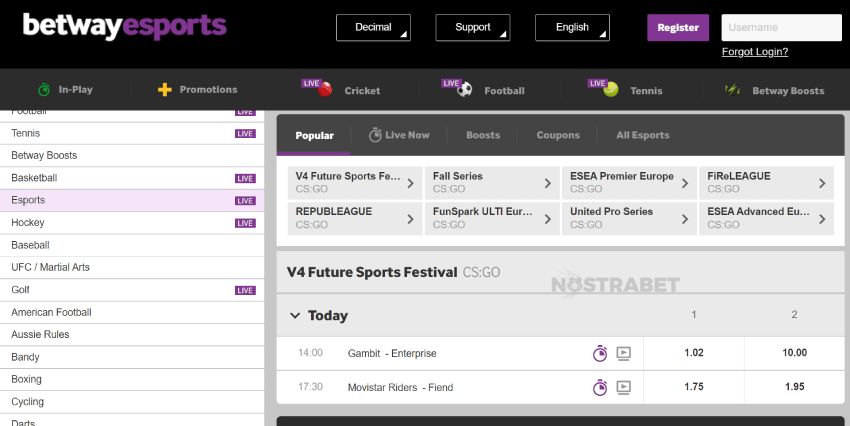
Task: Click the betway esports logo
Action: [125, 27]
